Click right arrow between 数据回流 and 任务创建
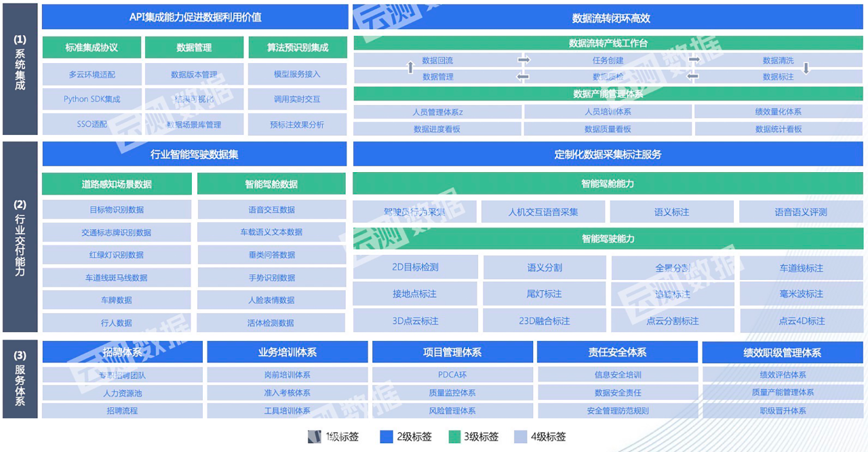868x452 pixels. click(x=524, y=60)
